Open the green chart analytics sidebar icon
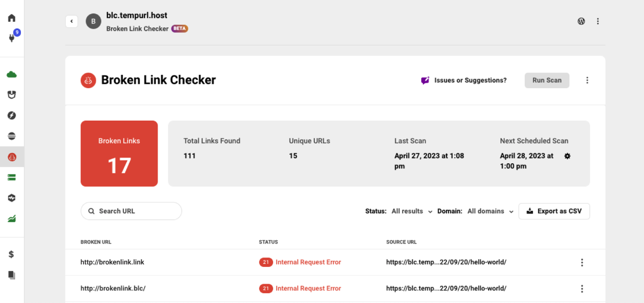 click(x=12, y=219)
